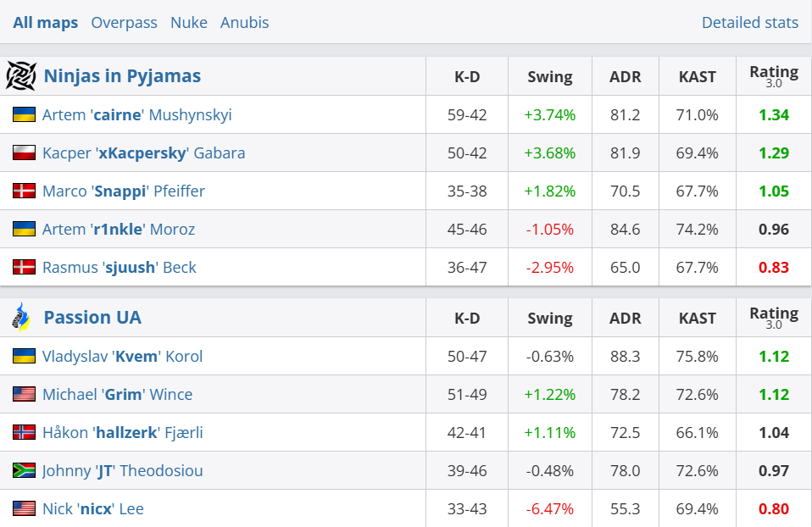Click the South Africa flag beside JT
The width and height of the screenshot is (812, 527).
[24, 470]
